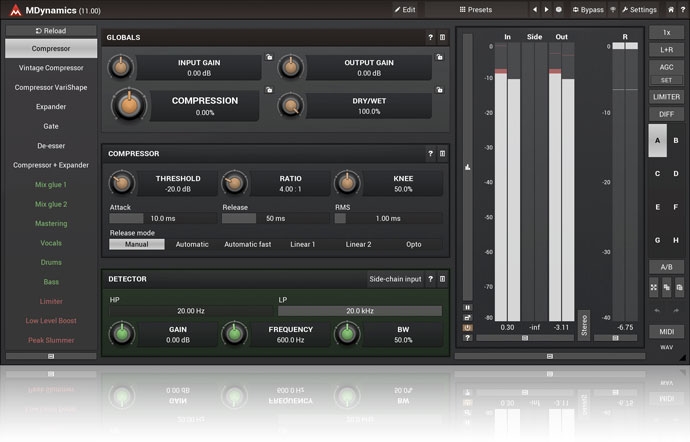Image resolution: width=690 pixels, height=442 pixels.
Task: Enable the LIMITER toggle
Action: pyautogui.click(x=666, y=97)
